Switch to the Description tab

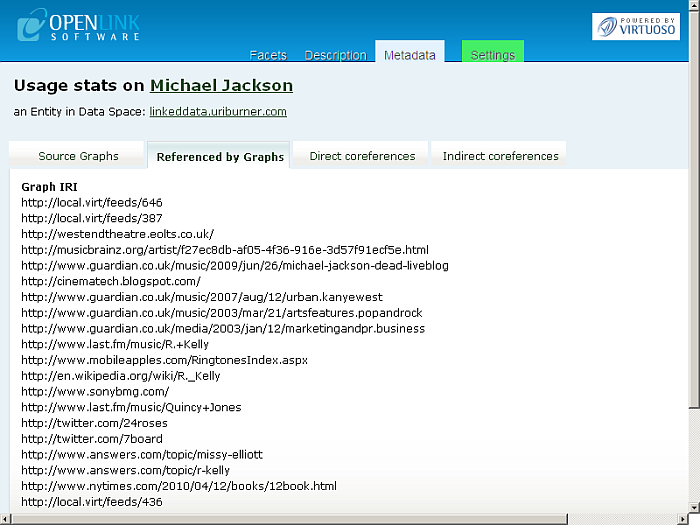pyautogui.click(x=335, y=55)
